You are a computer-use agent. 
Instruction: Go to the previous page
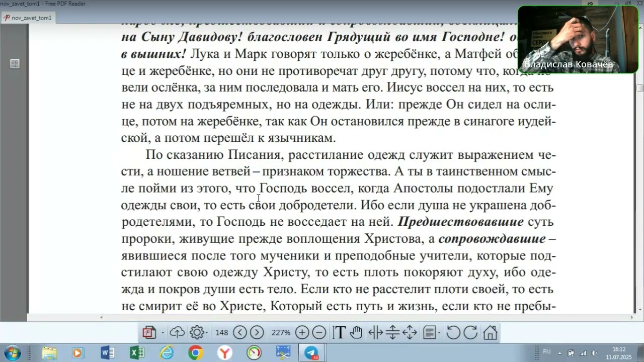[x=240, y=332]
